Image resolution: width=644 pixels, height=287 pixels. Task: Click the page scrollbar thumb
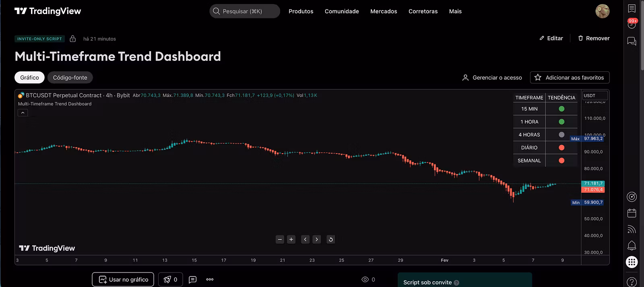click(642, 36)
